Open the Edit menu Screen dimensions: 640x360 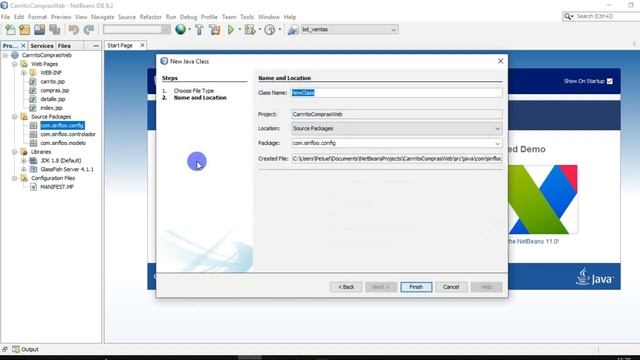pos(19,17)
